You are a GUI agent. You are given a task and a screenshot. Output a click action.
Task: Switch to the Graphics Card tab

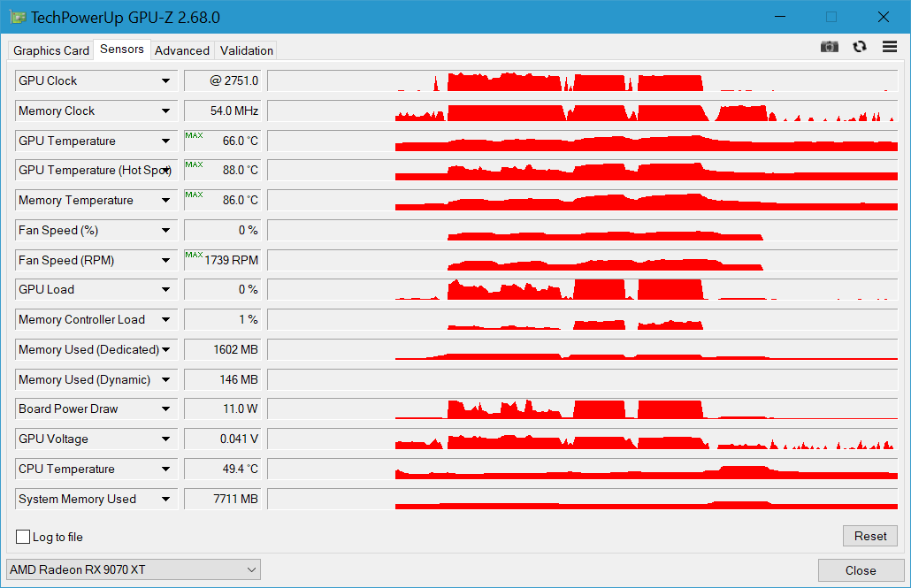point(51,50)
